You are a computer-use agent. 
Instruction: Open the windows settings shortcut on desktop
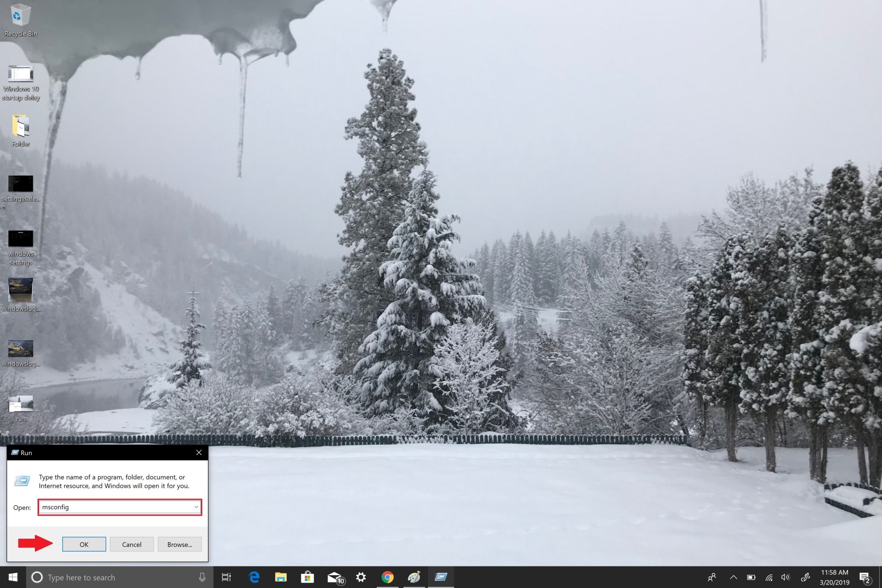(x=20, y=239)
